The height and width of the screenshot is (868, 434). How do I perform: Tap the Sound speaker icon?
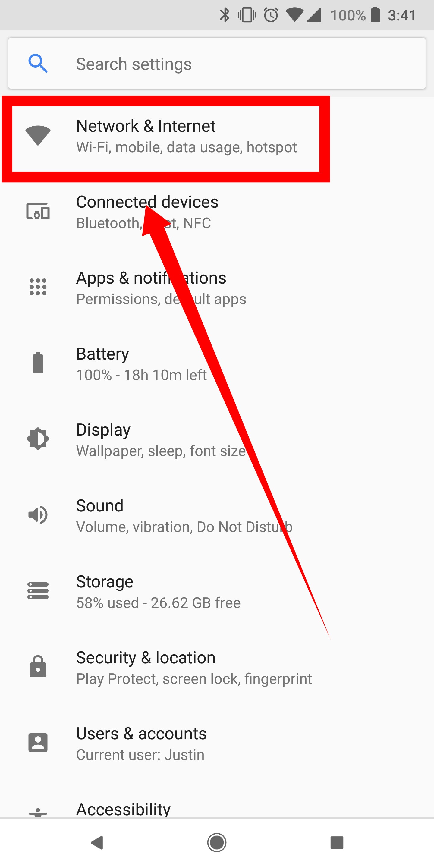point(38,515)
